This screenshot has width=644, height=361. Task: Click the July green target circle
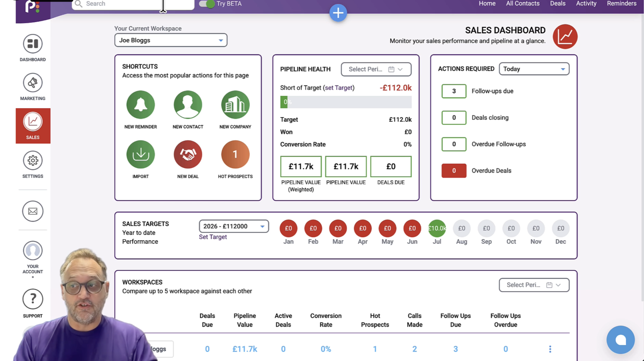pyautogui.click(x=437, y=228)
